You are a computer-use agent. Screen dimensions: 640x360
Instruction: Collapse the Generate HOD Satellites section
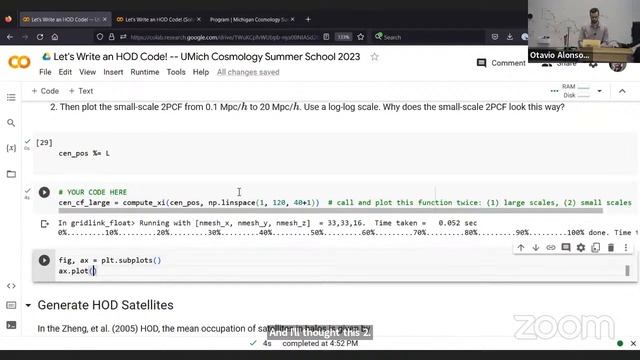click(x=28, y=305)
